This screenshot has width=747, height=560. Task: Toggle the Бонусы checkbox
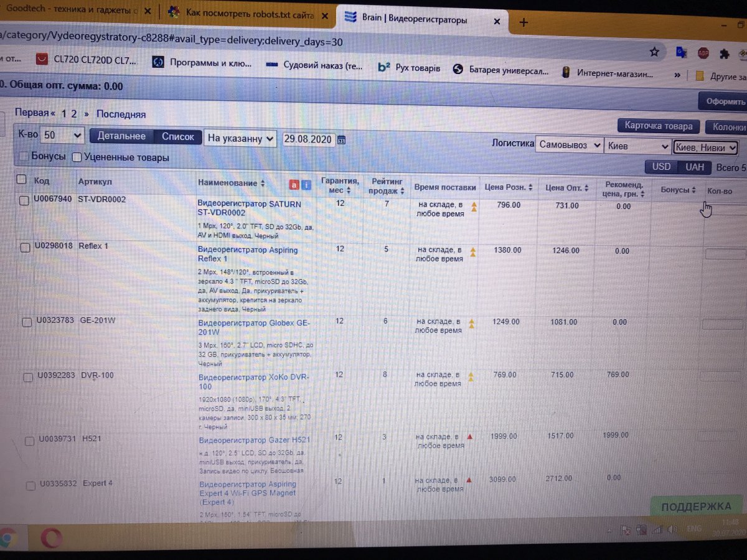point(24,156)
